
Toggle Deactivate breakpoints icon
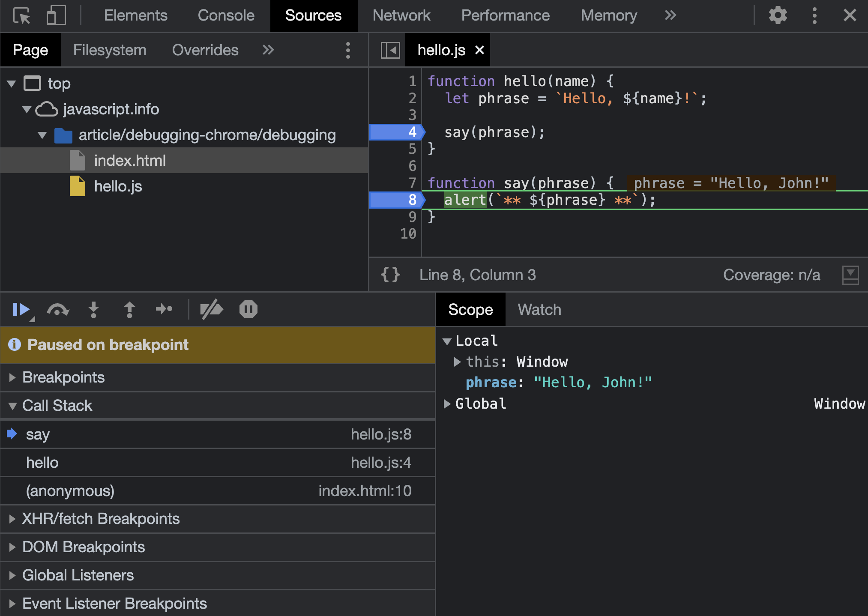211,309
